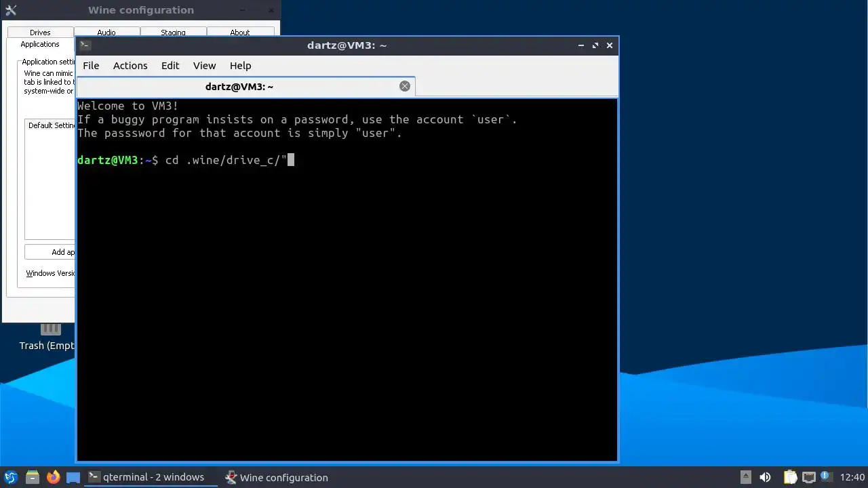Open the Help menu in qterminal
The height and width of the screenshot is (488, 868).
[241, 66]
